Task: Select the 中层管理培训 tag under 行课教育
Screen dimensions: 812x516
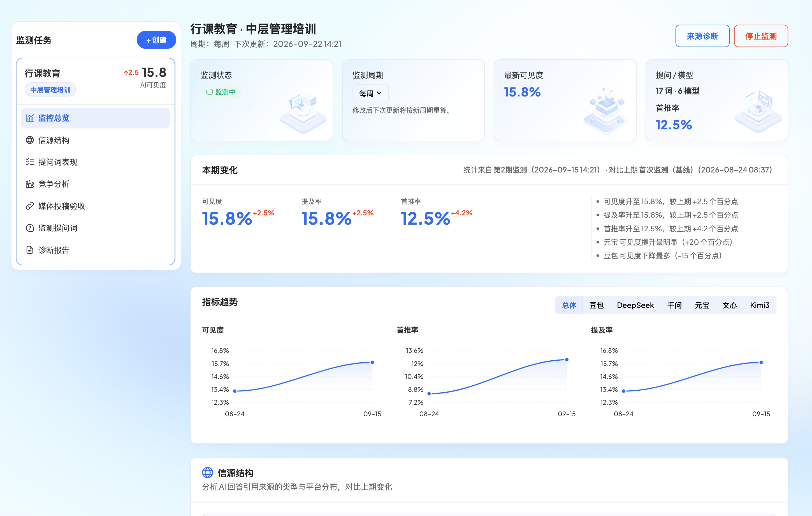Action: click(x=50, y=90)
